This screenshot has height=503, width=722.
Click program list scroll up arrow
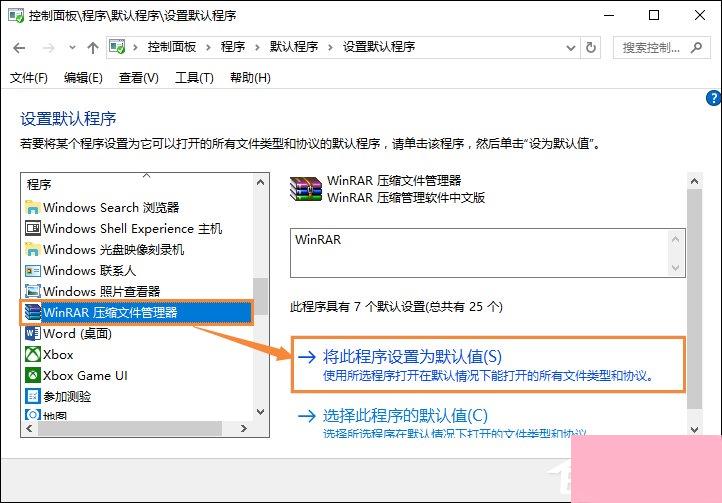pyautogui.click(x=260, y=182)
